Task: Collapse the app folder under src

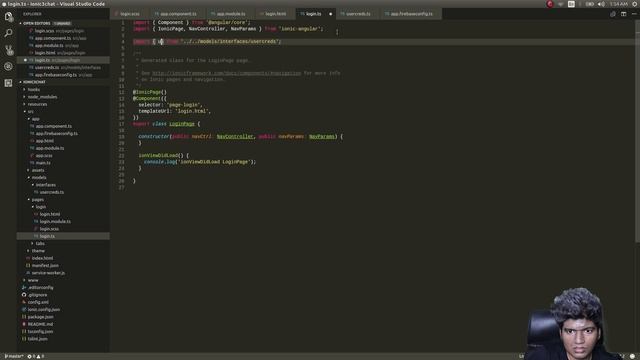Action: coord(36,119)
